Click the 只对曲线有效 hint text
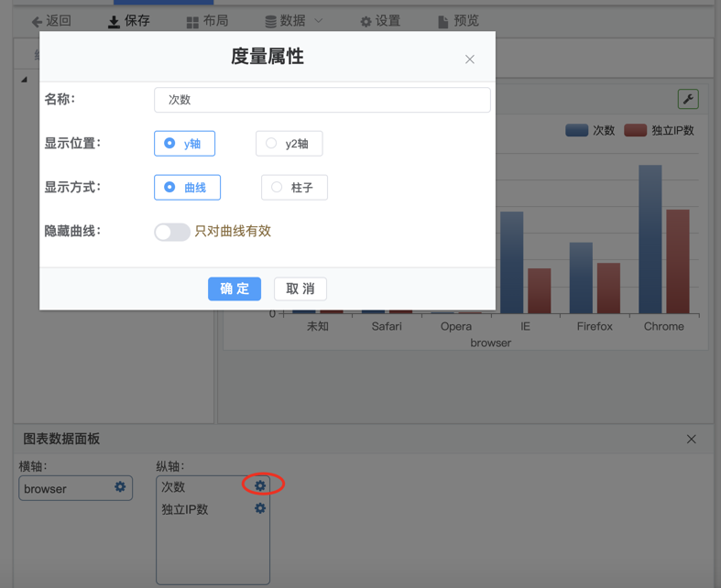721x588 pixels. (x=233, y=231)
